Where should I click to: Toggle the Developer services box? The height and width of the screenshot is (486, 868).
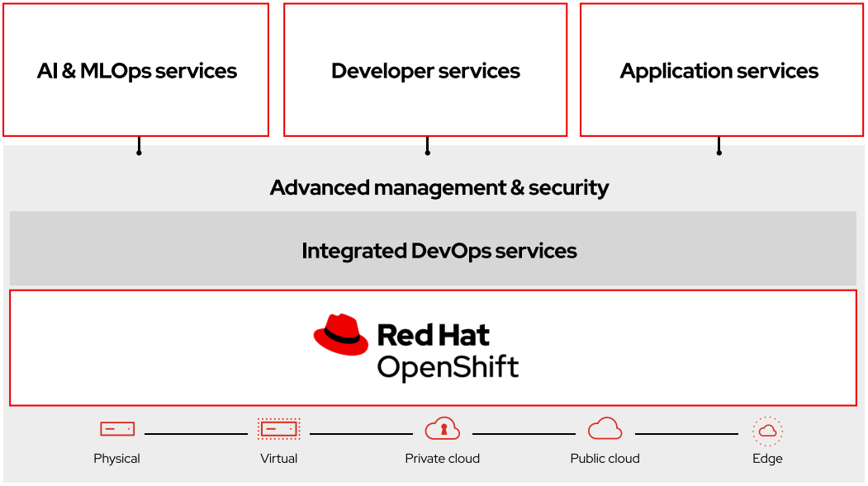coord(425,70)
